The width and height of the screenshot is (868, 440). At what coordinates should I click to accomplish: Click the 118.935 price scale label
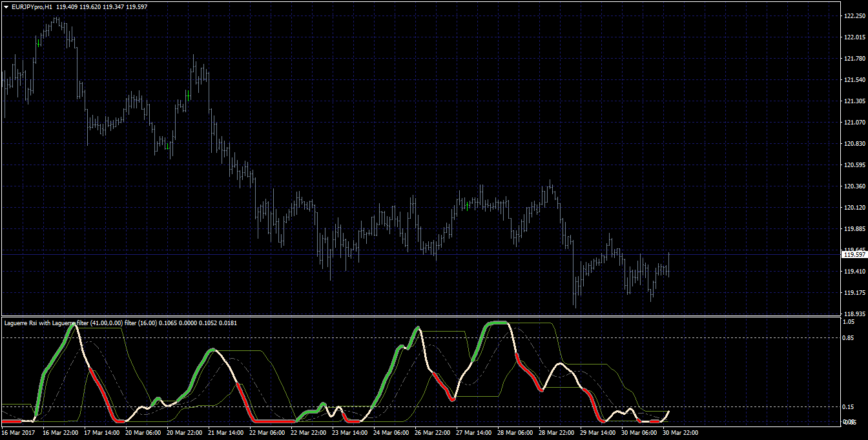(x=854, y=314)
